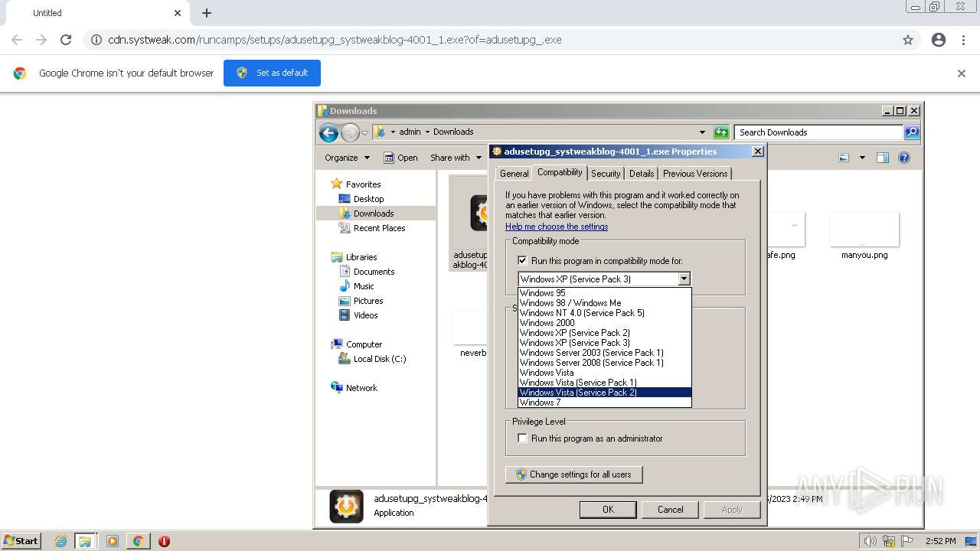Select Windows Server 2008 (Service Pack 1)
This screenshot has height=551, width=980.
click(x=604, y=363)
